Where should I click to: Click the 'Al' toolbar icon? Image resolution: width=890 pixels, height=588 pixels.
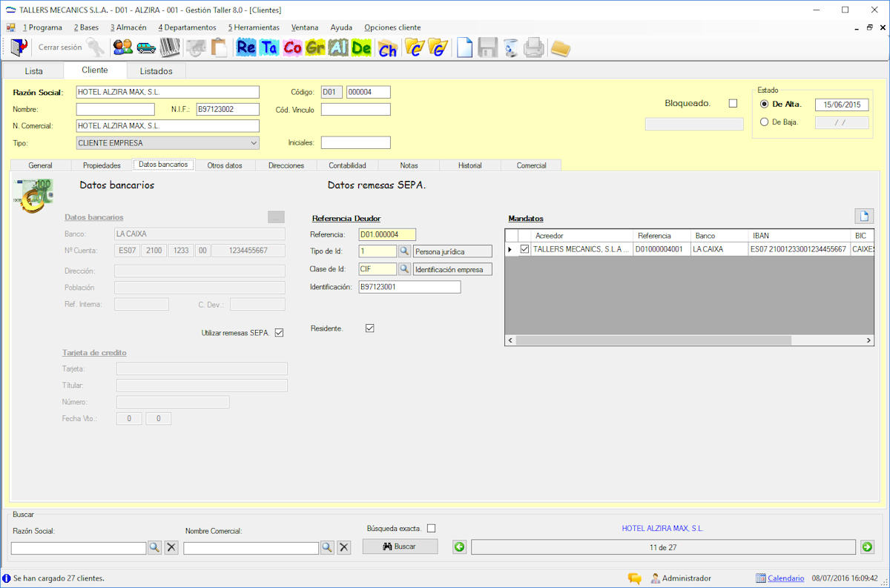click(338, 48)
